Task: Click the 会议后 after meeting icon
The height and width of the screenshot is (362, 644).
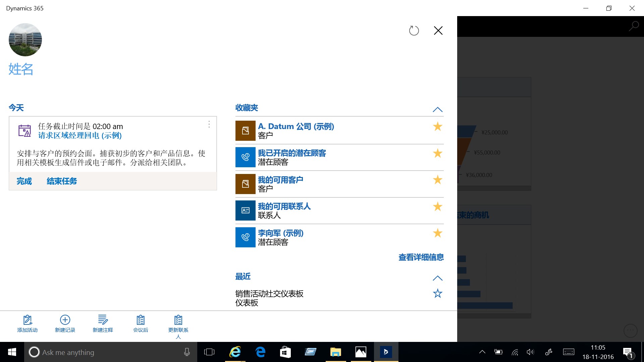Action: coord(141,320)
